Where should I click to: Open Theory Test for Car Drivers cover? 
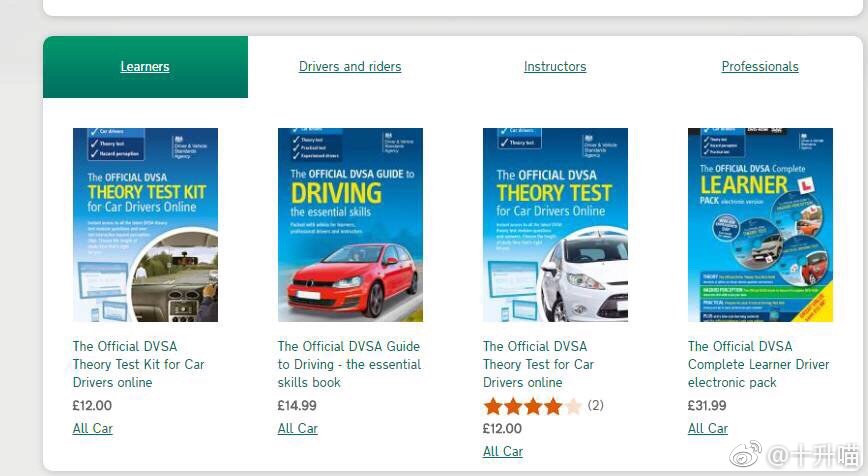555,225
